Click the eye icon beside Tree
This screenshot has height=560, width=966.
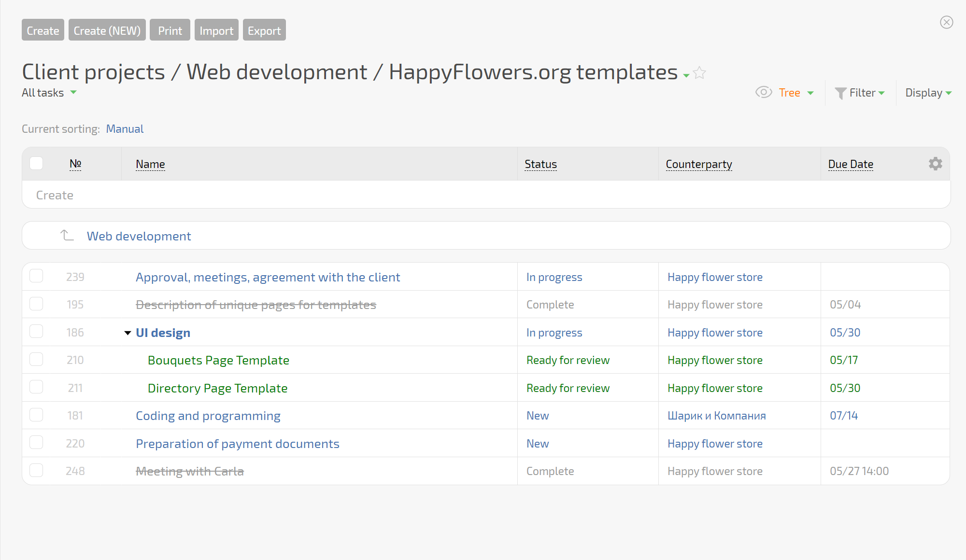tap(763, 92)
